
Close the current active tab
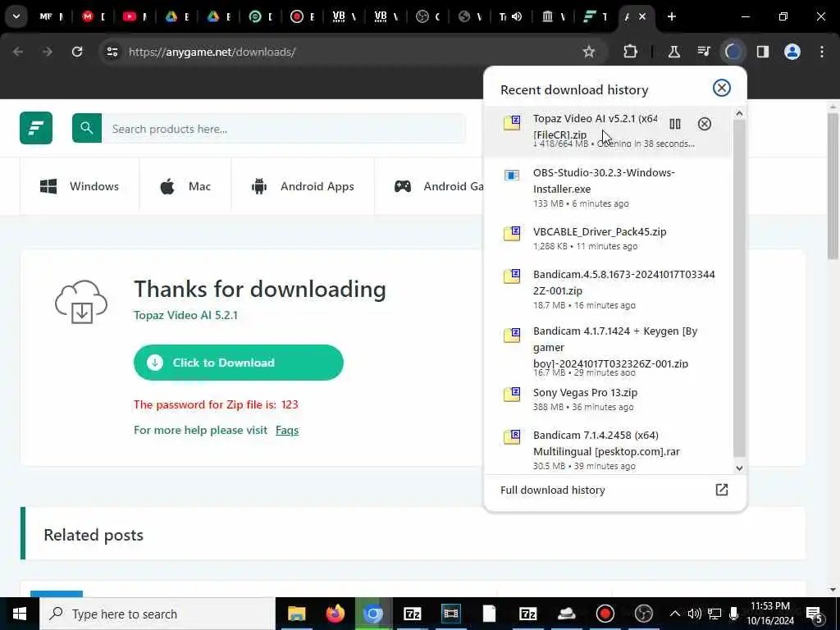pyautogui.click(x=642, y=16)
